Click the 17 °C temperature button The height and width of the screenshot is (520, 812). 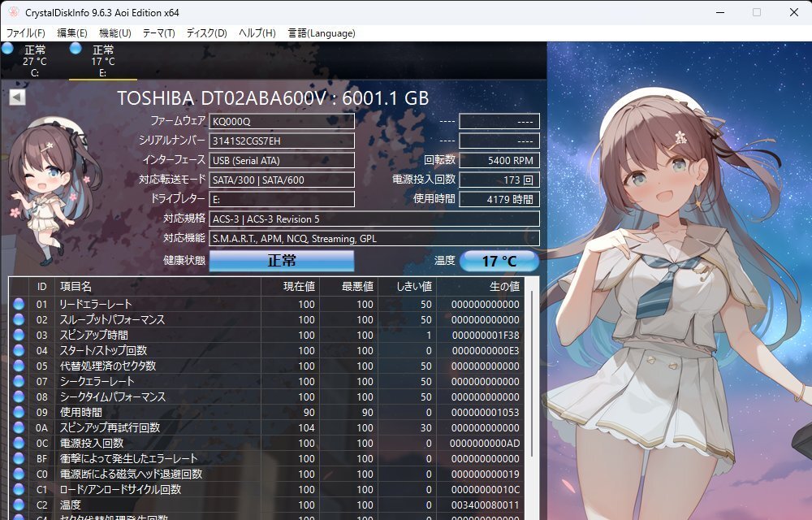(499, 261)
